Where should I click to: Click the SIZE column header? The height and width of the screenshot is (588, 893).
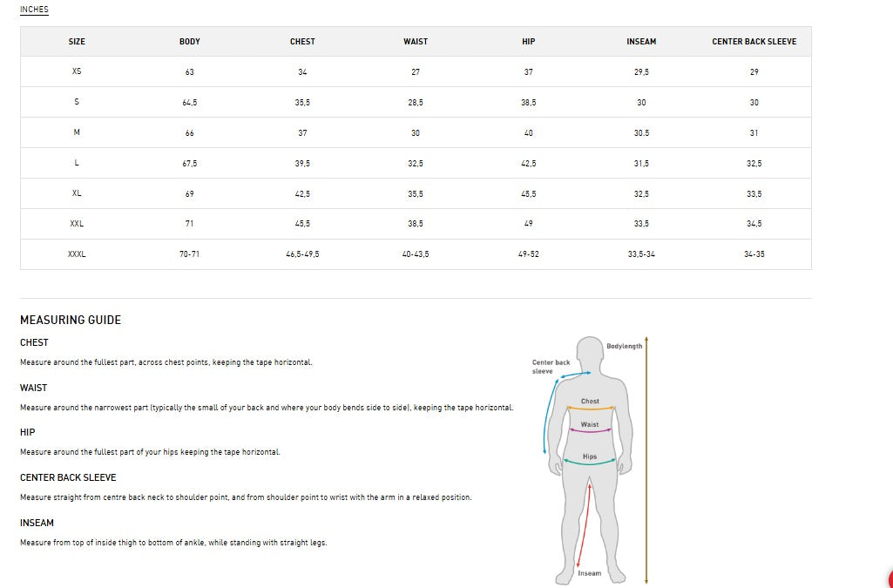(77, 42)
